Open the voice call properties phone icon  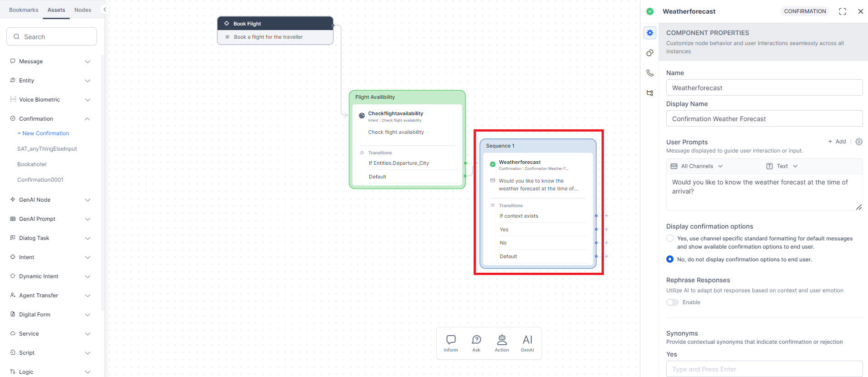point(650,73)
